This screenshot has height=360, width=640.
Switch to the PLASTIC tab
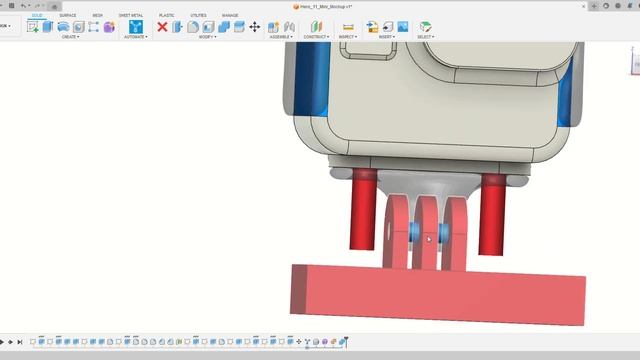[x=167, y=16]
